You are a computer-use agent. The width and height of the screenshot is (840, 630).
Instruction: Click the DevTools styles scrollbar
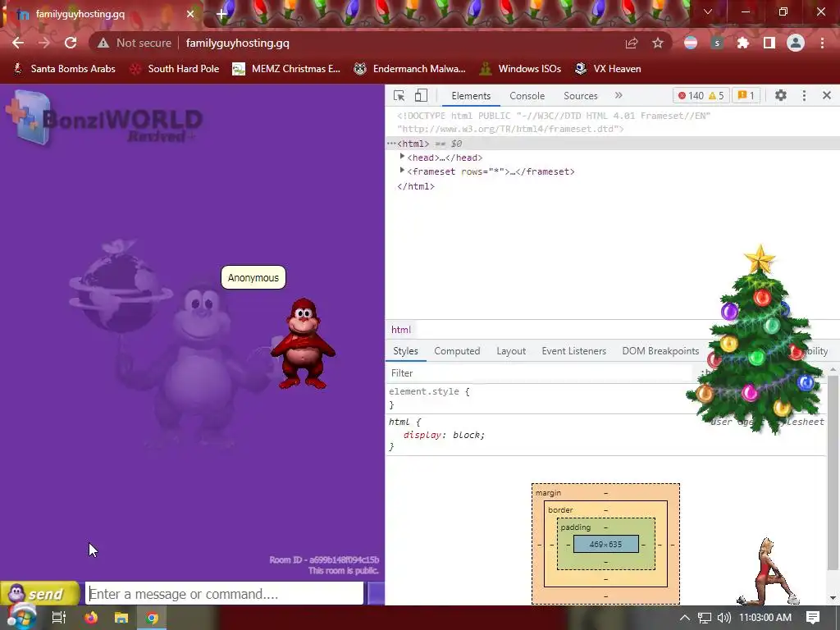[833, 472]
